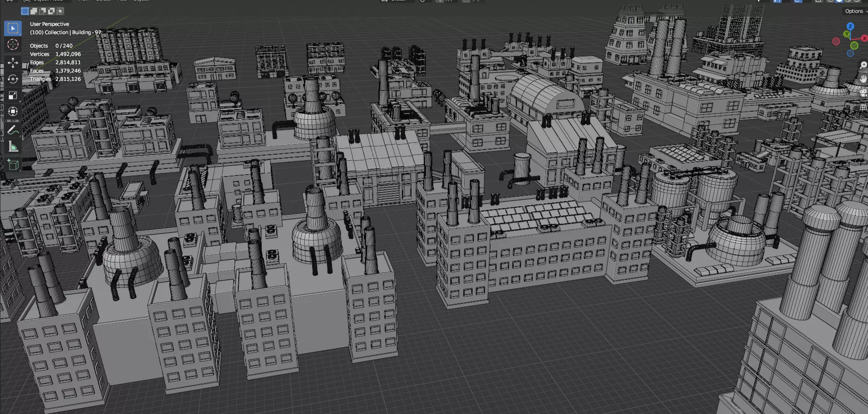The height and width of the screenshot is (414, 868).
Task: Activate the Transform tool
Action: (x=13, y=111)
